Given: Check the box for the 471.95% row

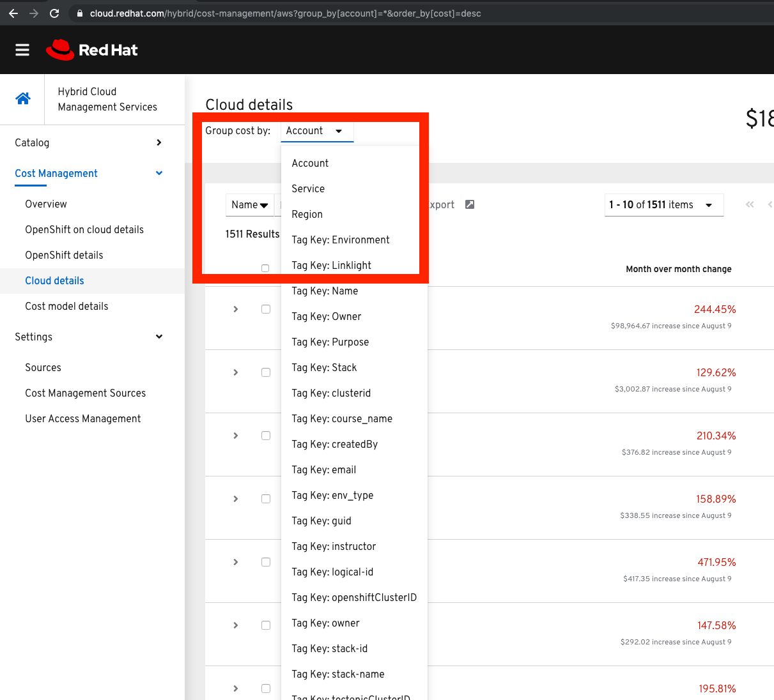Looking at the screenshot, I should (x=266, y=562).
